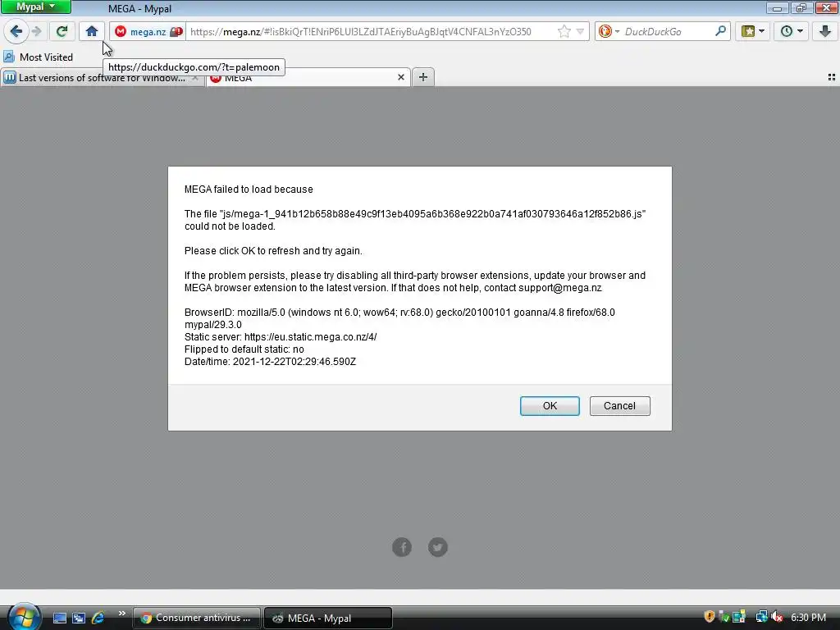This screenshot has width=840, height=630.
Task: Click the 'Static server' line in dialog
Action: tap(281, 337)
